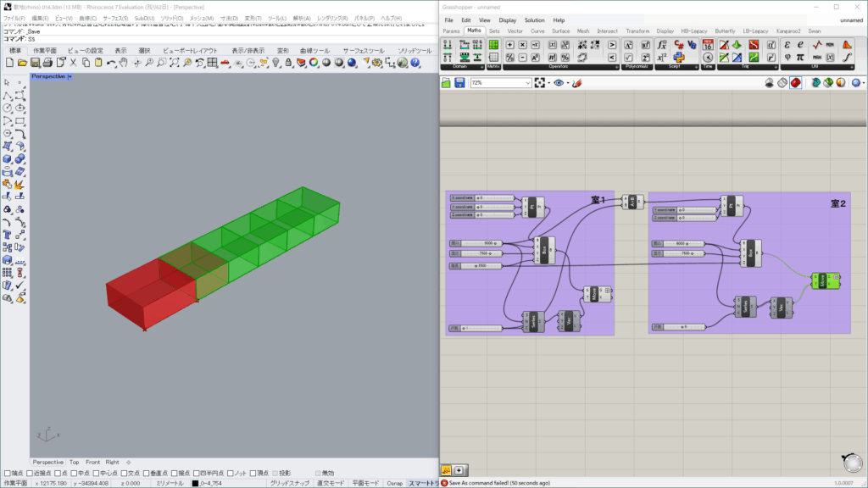Image resolution: width=868 pixels, height=488 pixels.
Task: Click the black layer color swatch in status bar
Action: point(195,483)
